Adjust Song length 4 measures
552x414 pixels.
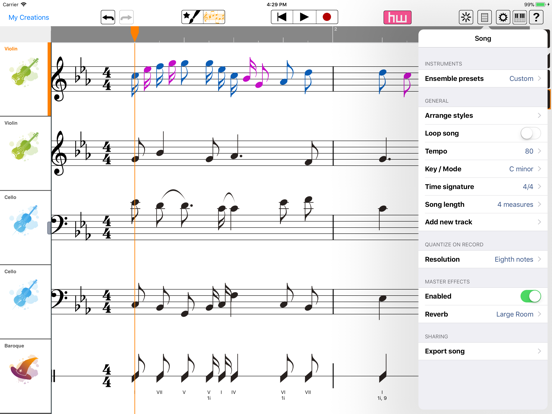483,205
